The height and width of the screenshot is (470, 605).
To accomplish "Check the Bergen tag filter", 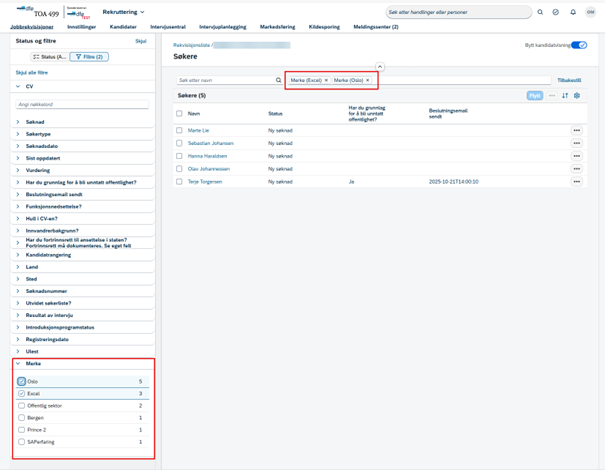I will pos(22,418).
